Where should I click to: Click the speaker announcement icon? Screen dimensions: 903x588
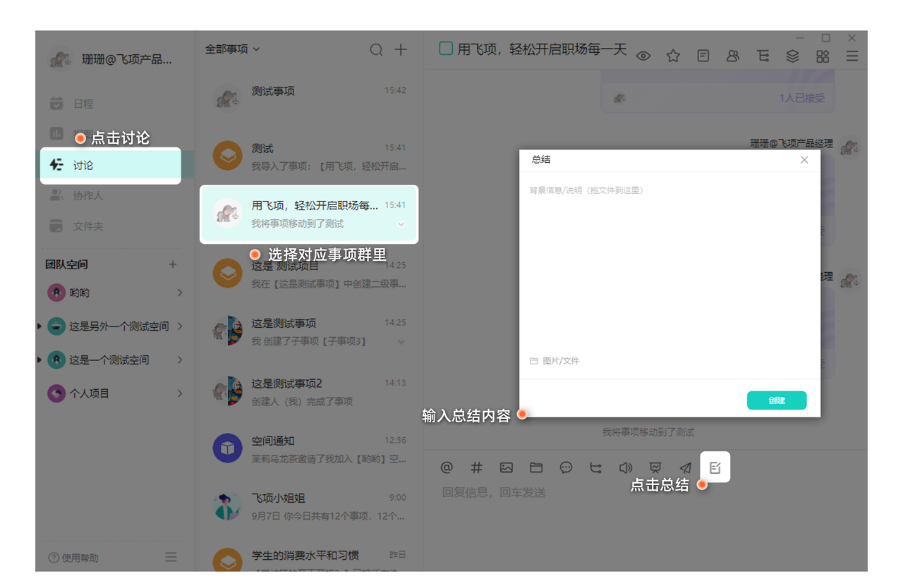point(626,467)
